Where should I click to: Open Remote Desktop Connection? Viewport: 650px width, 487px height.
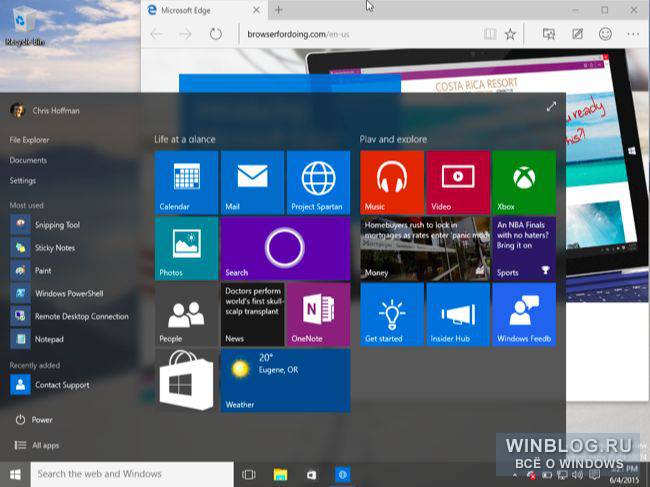(70, 316)
